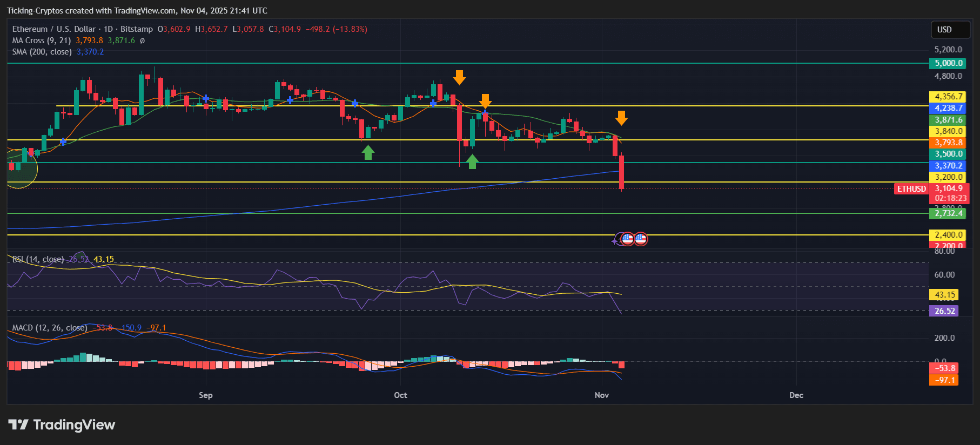
Task: Click the orange down arrow above November candles
Action: (x=621, y=118)
